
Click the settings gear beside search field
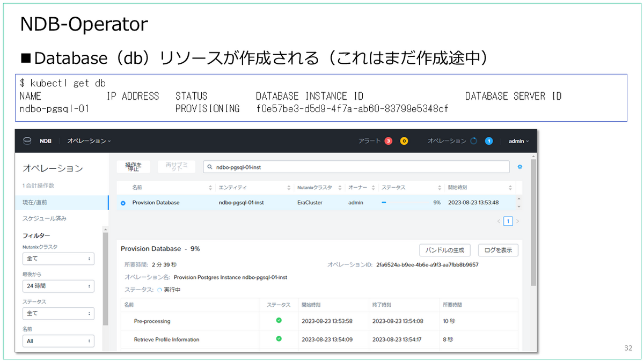[x=519, y=167]
